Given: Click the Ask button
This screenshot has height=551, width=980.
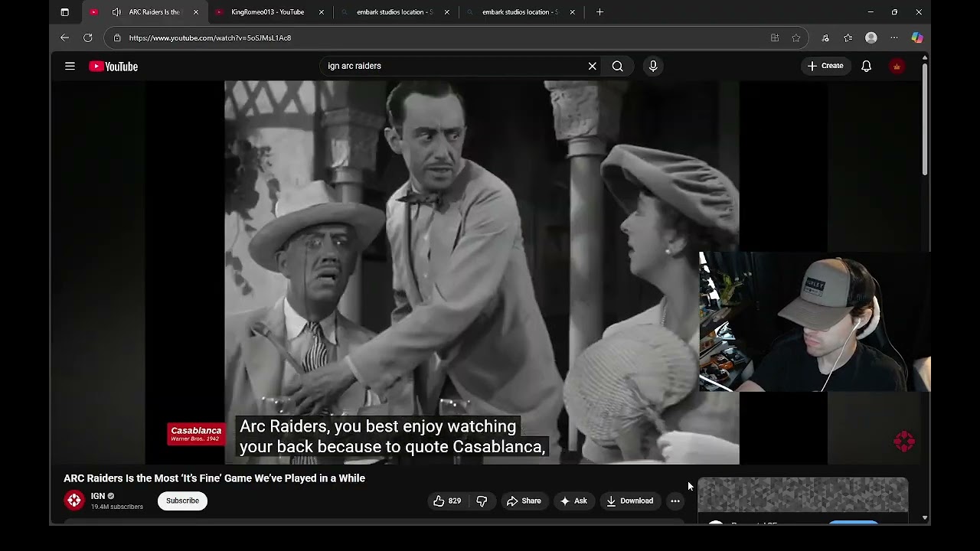Looking at the screenshot, I should [573, 501].
